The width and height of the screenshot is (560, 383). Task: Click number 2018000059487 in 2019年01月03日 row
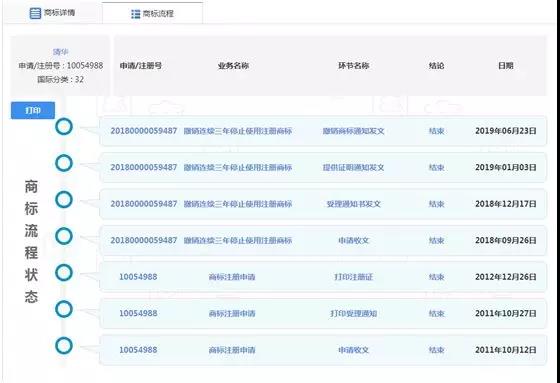pyautogui.click(x=144, y=167)
